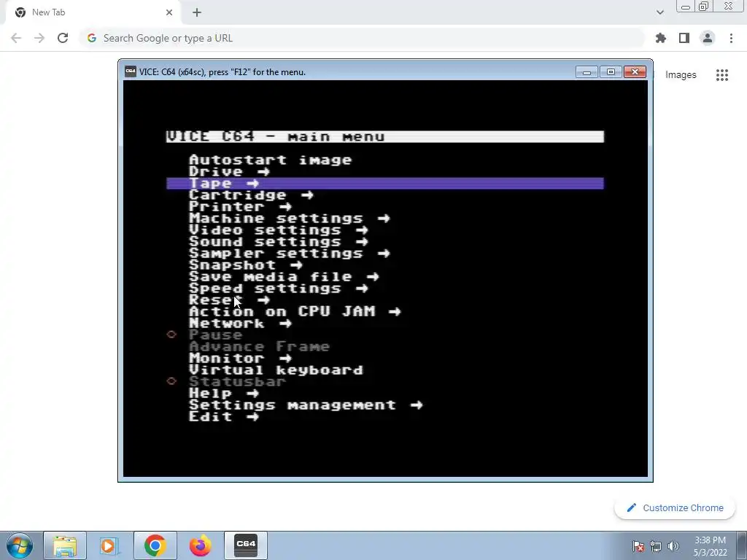
Task: Open the Edit submenu
Action: point(224,416)
